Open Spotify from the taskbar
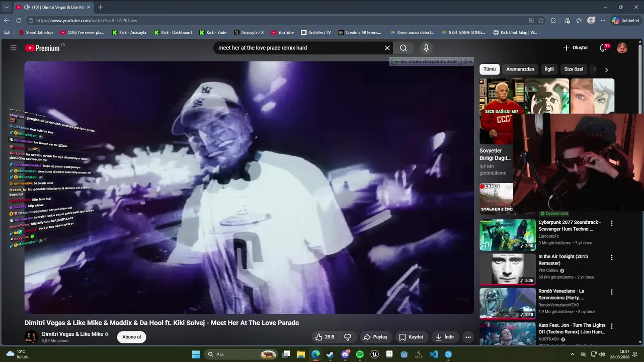This screenshot has height=362, width=644. point(360,354)
